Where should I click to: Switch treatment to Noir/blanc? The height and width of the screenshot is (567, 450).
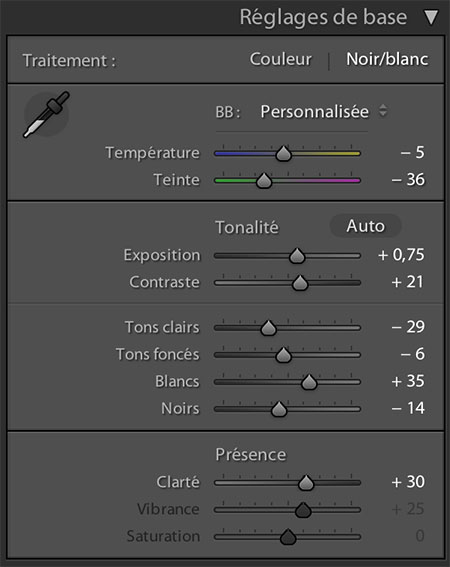point(387,59)
